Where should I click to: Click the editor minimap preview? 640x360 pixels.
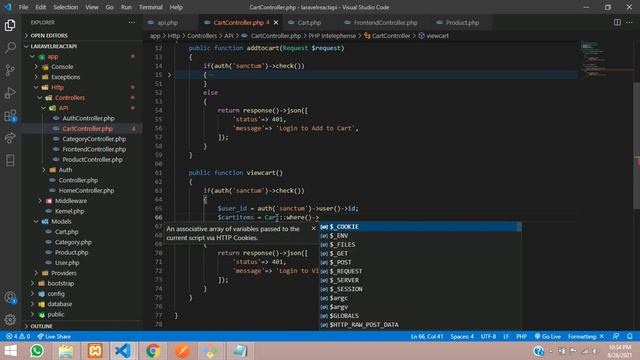click(x=606, y=59)
